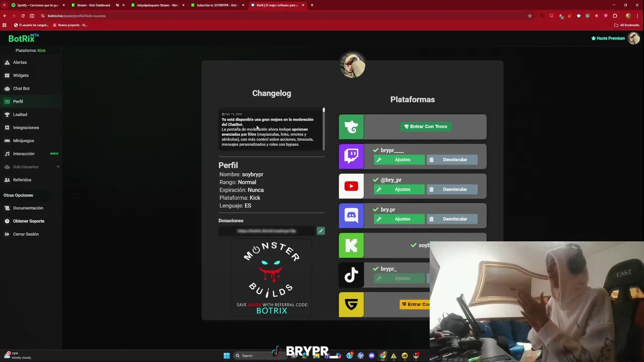The height and width of the screenshot is (362, 644).
Task: Open Discord from the taskbar
Action: (372, 355)
